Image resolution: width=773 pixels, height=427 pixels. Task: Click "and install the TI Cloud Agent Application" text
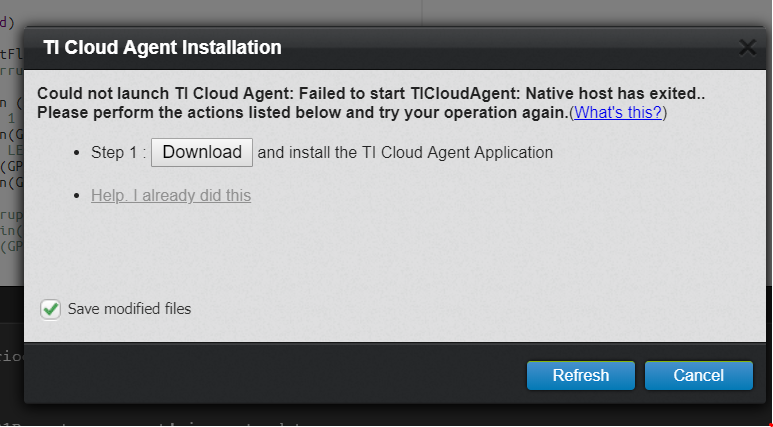(x=405, y=153)
